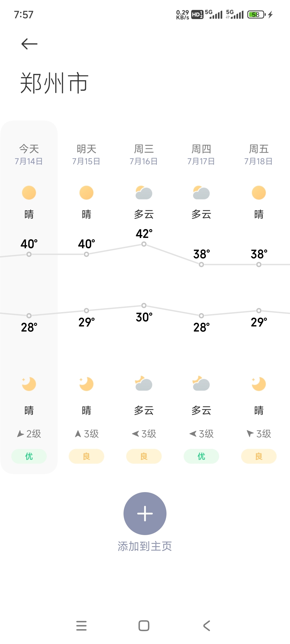Select the 周五 7月18日 column
The height and width of the screenshot is (644, 290).
(259, 297)
